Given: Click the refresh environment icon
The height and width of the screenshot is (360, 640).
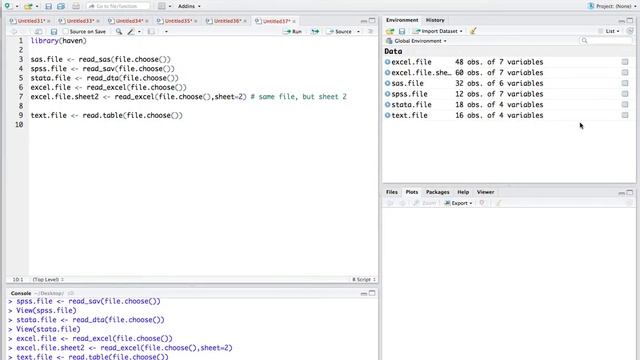Looking at the screenshot, I should point(630,31).
